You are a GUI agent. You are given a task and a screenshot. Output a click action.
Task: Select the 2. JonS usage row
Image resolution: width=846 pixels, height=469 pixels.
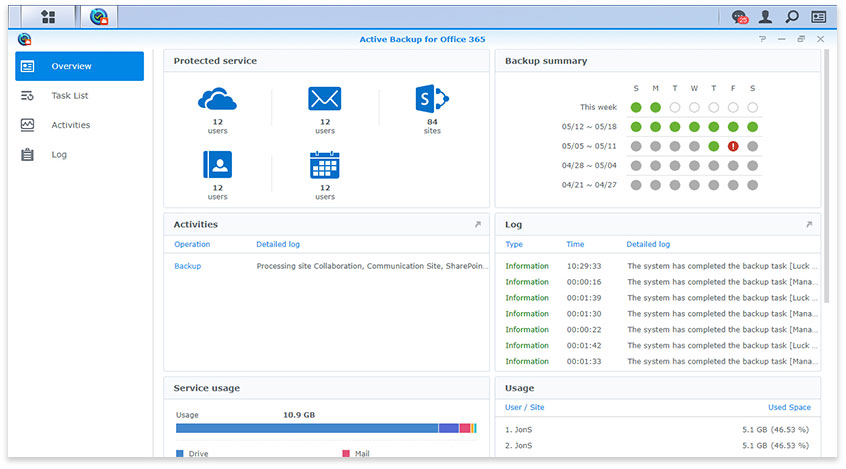658,445
